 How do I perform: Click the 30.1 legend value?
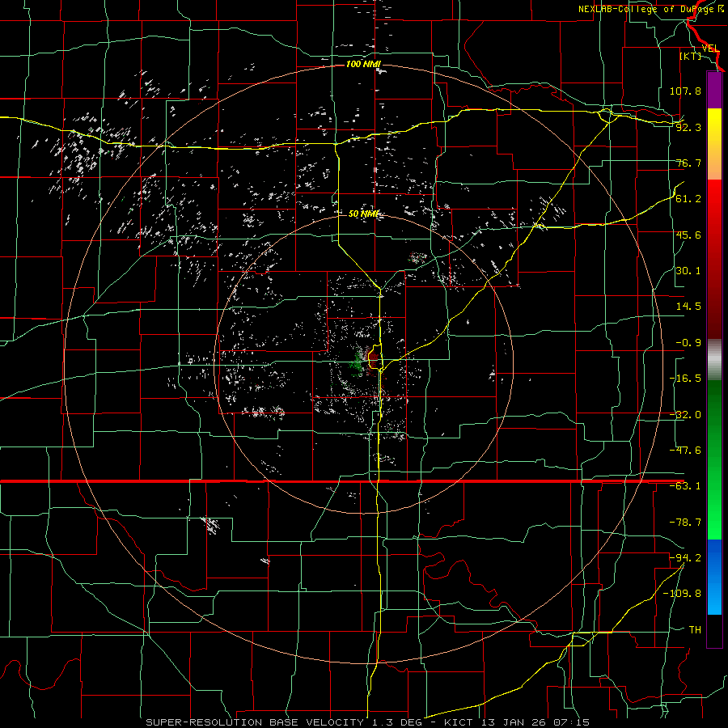click(x=688, y=271)
